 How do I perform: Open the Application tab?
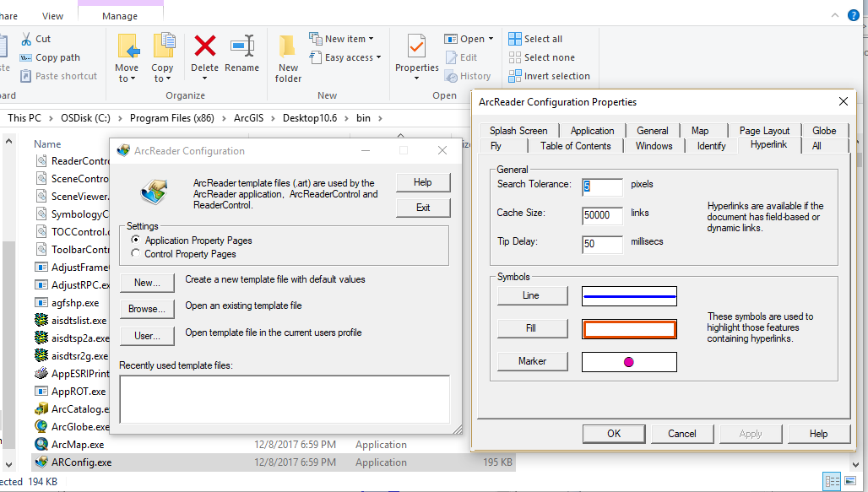[x=593, y=131]
